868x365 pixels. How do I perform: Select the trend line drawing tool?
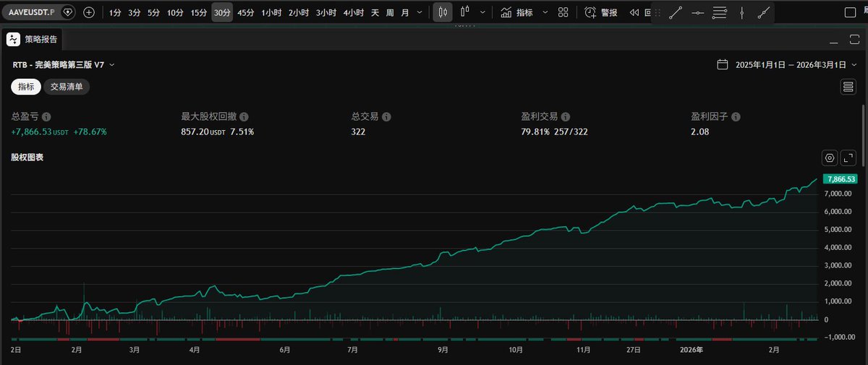[675, 12]
